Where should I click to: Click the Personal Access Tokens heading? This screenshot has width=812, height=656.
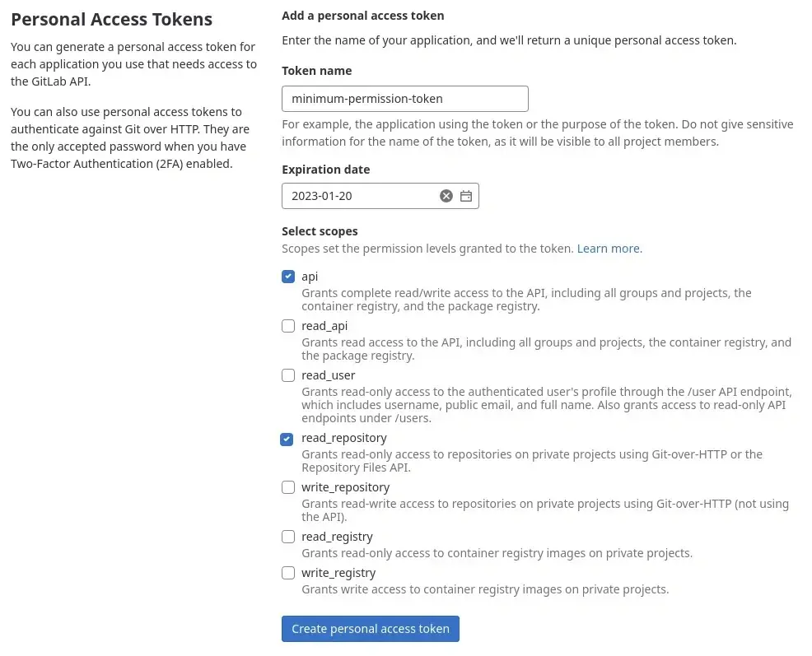pyautogui.click(x=111, y=19)
